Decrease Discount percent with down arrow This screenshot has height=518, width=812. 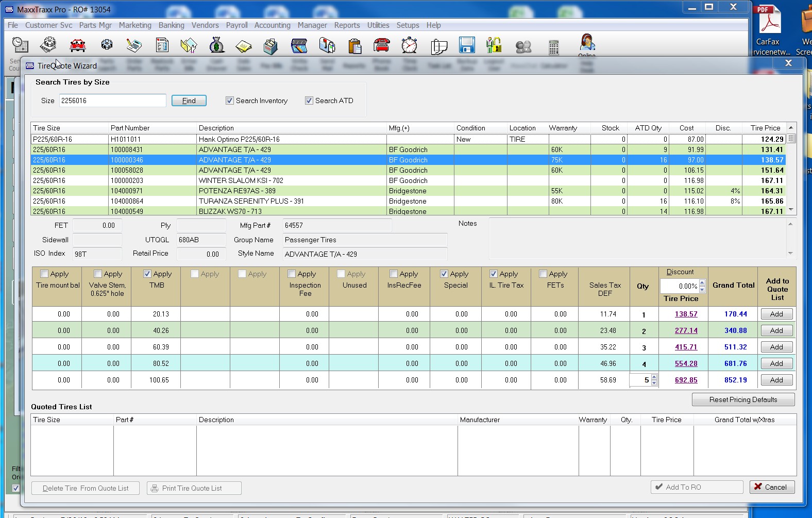(x=702, y=289)
